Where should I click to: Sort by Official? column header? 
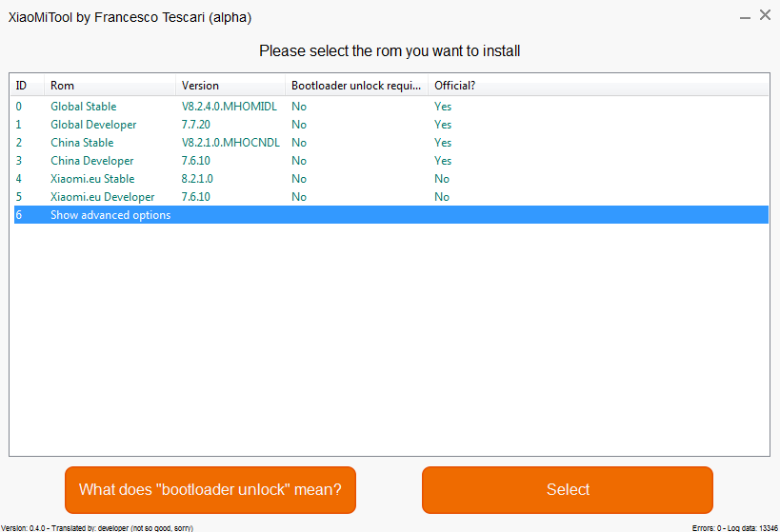coord(455,86)
